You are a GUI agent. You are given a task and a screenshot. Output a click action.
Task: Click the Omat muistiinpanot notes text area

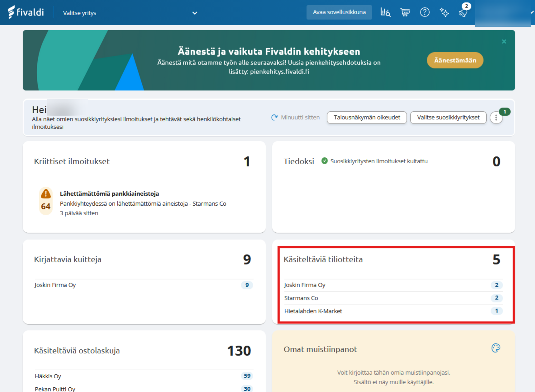point(393,377)
